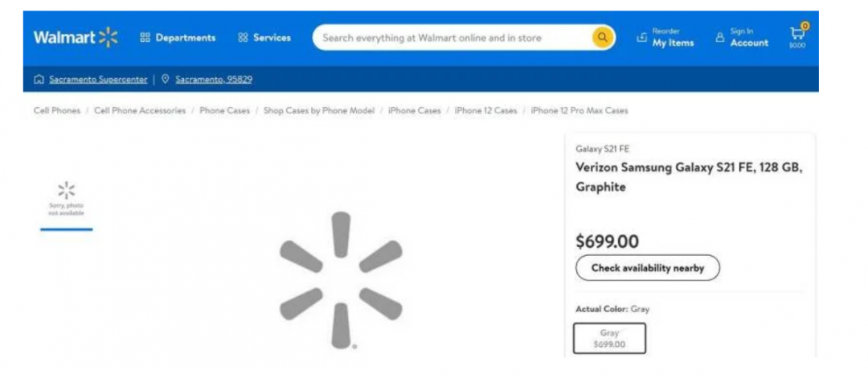Click Check availability nearby button
The image size is (868, 375).
tap(647, 268)
